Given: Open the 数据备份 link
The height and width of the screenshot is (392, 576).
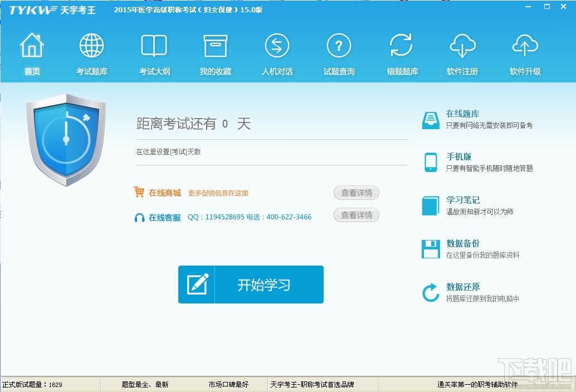Looking at the screenshot, I should coord(463,243).
